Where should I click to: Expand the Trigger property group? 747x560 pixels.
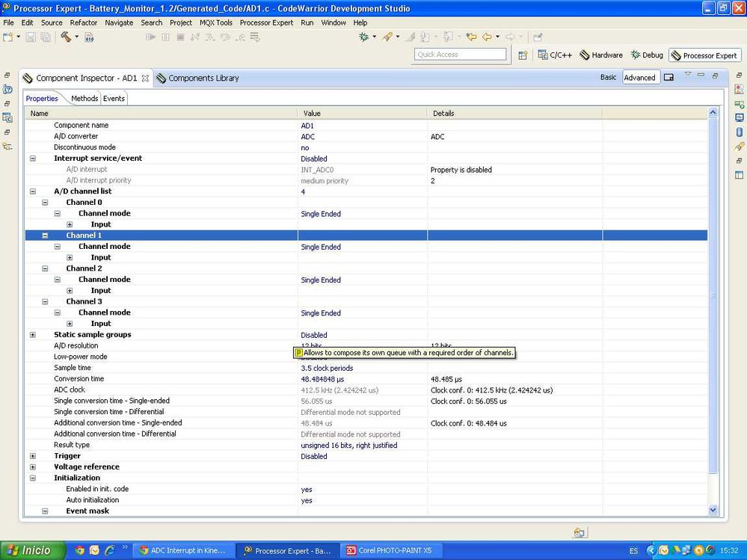tap(33, 456)
